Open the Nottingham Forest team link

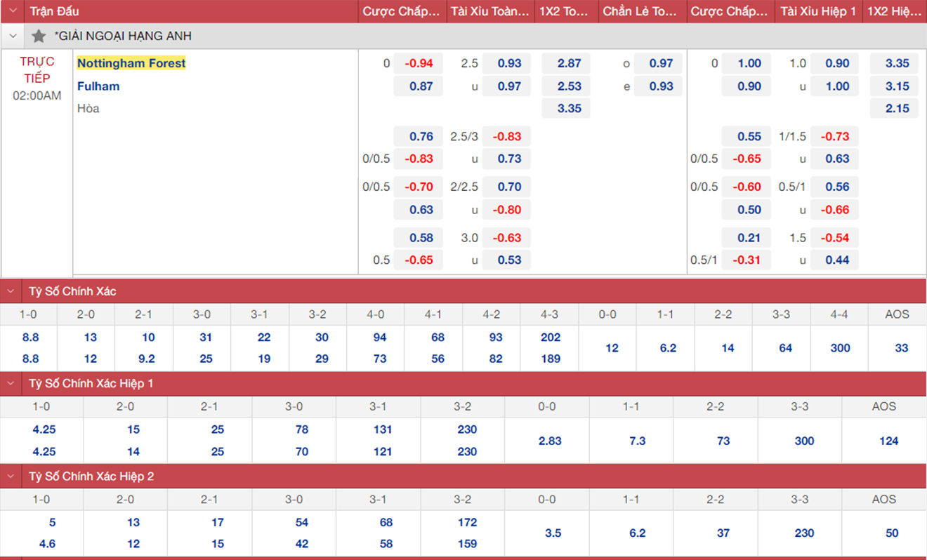point(131,63)
